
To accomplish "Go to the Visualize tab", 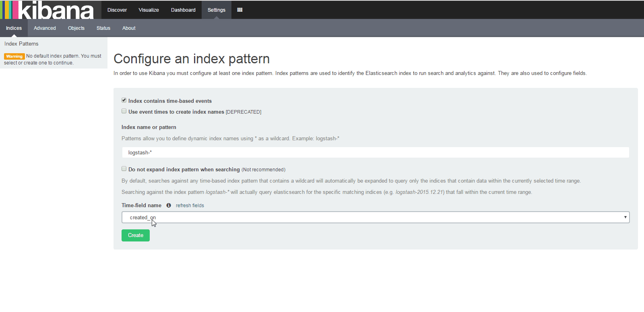I will 149,10.
